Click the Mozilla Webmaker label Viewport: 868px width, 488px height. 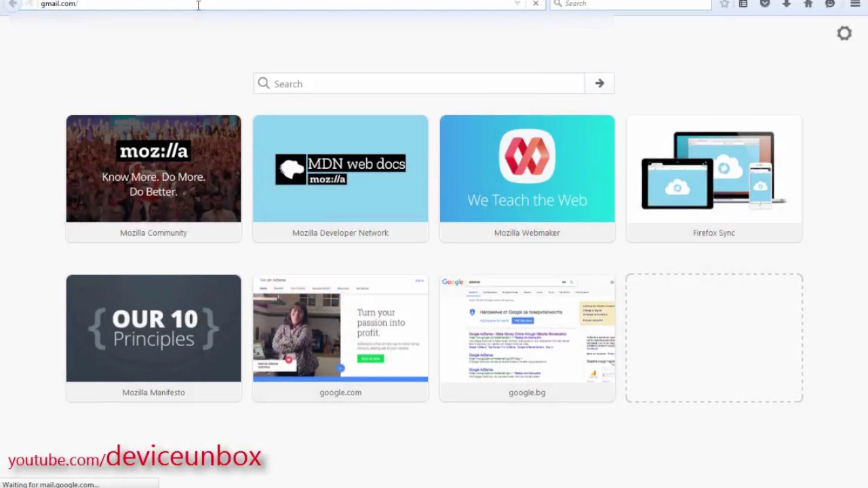[527, 232]
